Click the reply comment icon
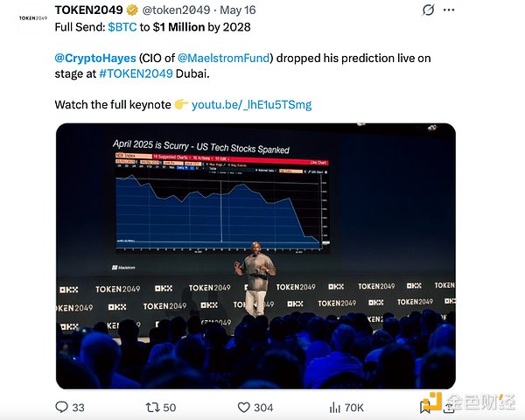Screen dimensions: 525x420 [61, 407]
